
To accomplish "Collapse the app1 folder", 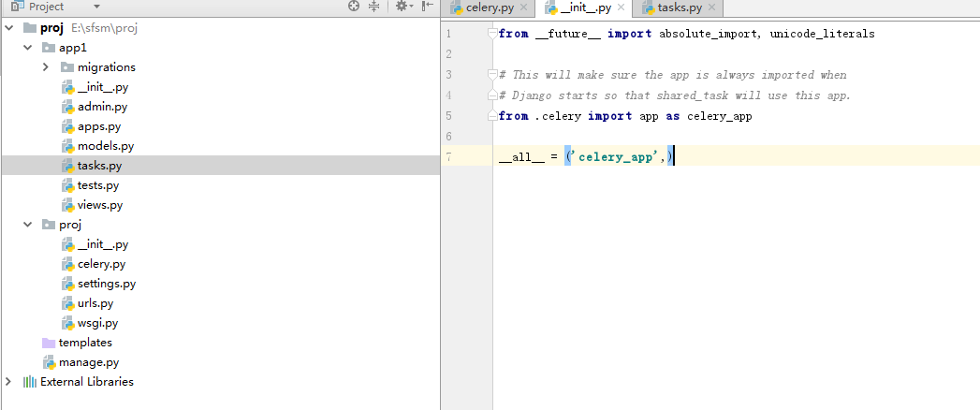I will (27, 48).
